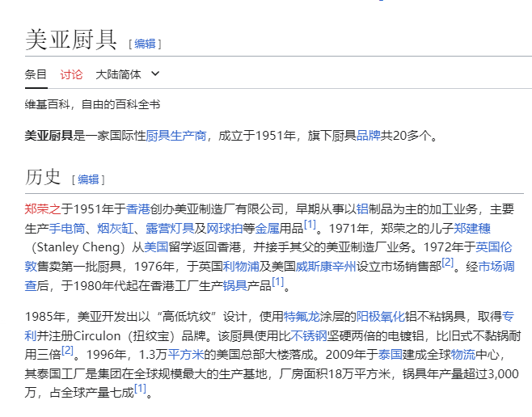Open the 铝 link
This screenshot has height=417, width=532.
point(362,208)
